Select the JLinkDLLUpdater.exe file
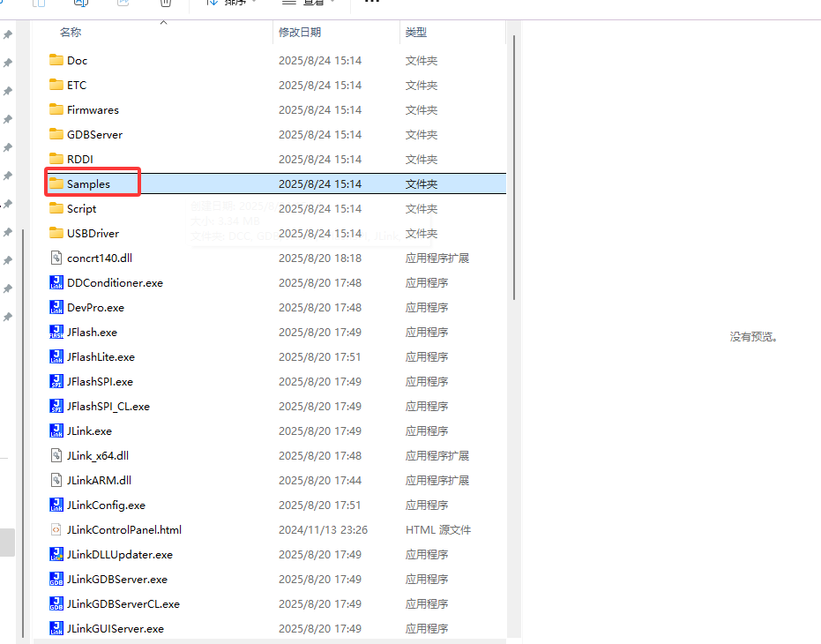This screenshot has width=821, height=644. pyautogui.click(x=119, y=555)
